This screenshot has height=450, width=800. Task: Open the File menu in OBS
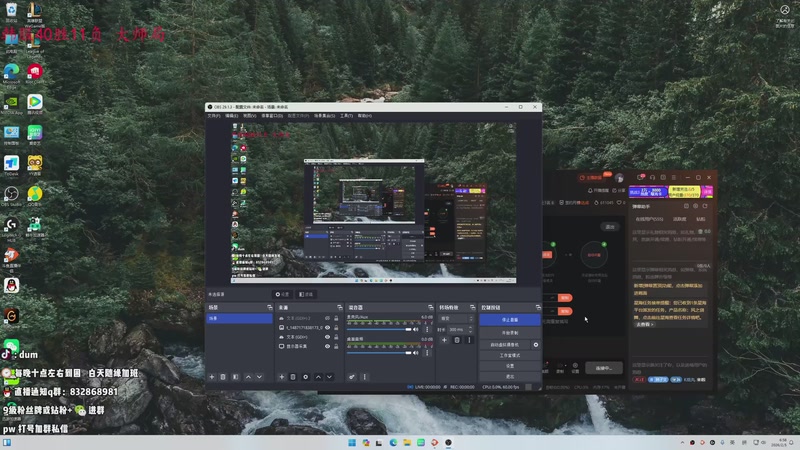213,115
